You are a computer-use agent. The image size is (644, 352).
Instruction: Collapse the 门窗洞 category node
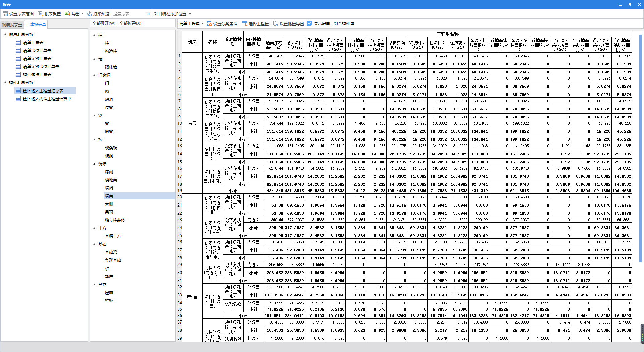[94, 75]
